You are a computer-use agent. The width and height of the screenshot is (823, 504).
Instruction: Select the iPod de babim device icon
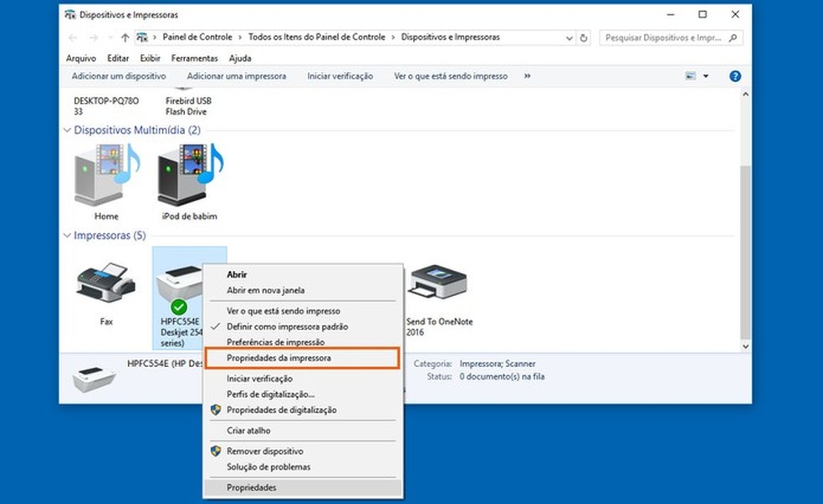coord(190,176)
